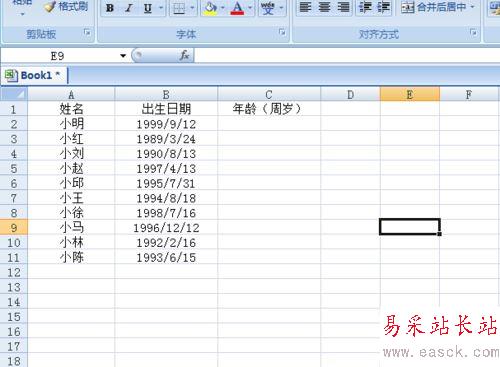Select row 18 header
Viewport: 500px width, 367px height.
click(x=14, y=361)
